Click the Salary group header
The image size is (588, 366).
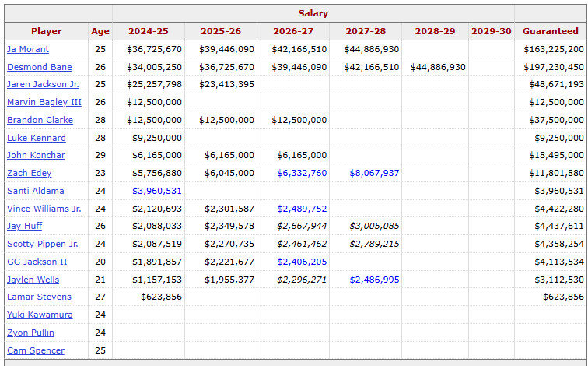tap(313, 13)
